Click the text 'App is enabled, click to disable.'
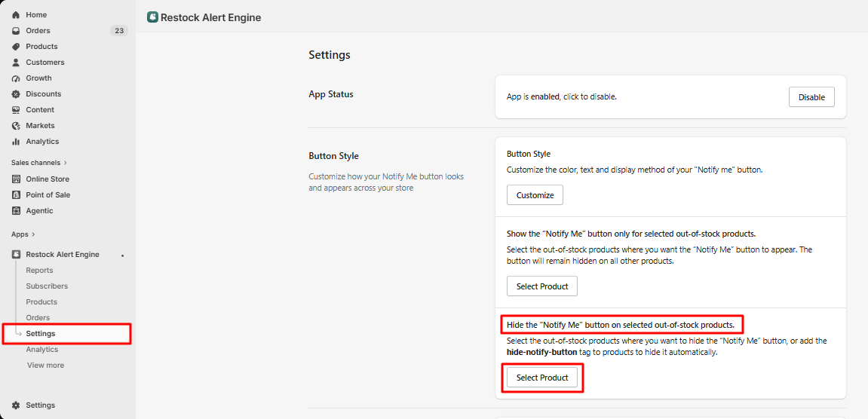Viewport: 868px width, 419px height. (561, 97)
